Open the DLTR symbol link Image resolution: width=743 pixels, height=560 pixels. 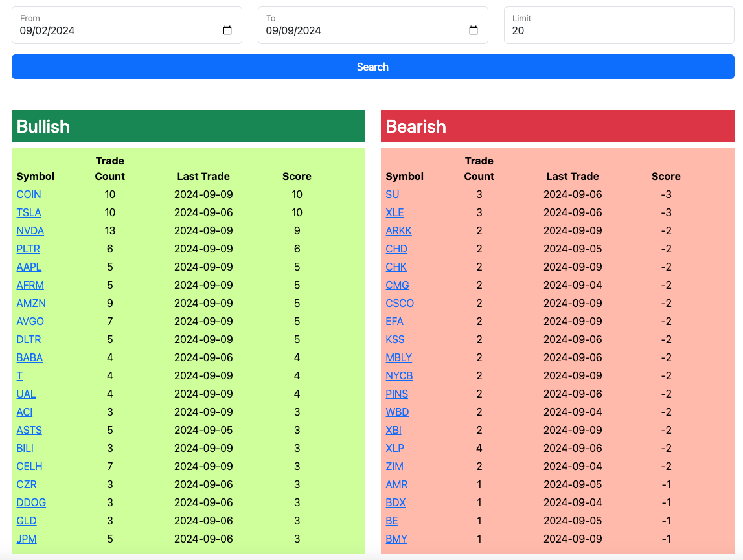pos(29,340)
